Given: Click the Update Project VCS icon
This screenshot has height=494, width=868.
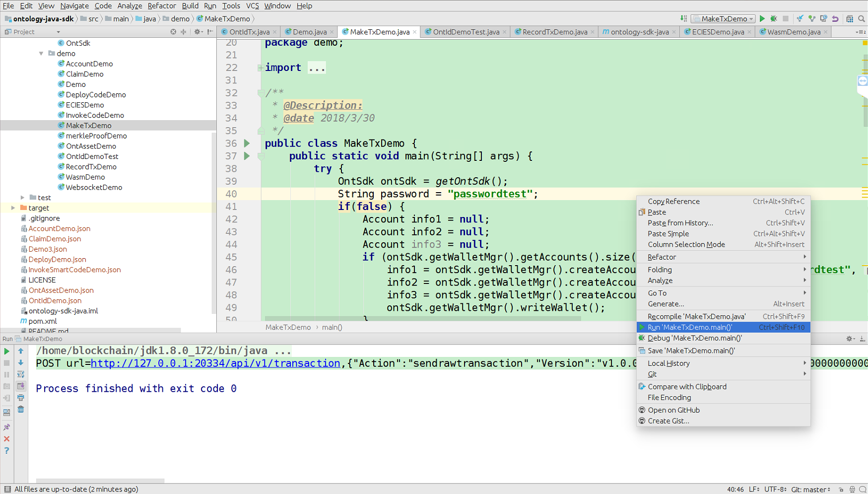Looking at the screenshot, I should click(x=800, y=19).
